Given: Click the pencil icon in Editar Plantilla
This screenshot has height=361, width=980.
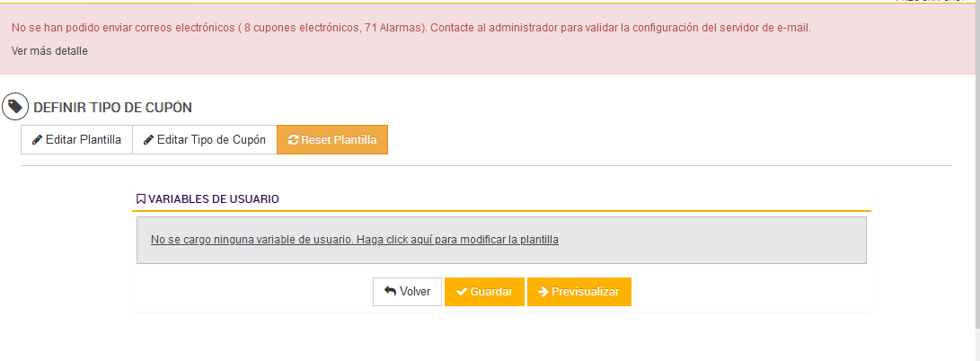Looking at the screenshot, I should click(37, 140).
